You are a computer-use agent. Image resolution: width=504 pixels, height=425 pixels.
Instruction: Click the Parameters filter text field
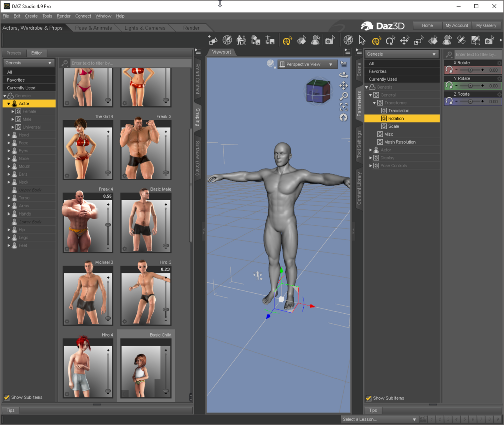[477, 54]
